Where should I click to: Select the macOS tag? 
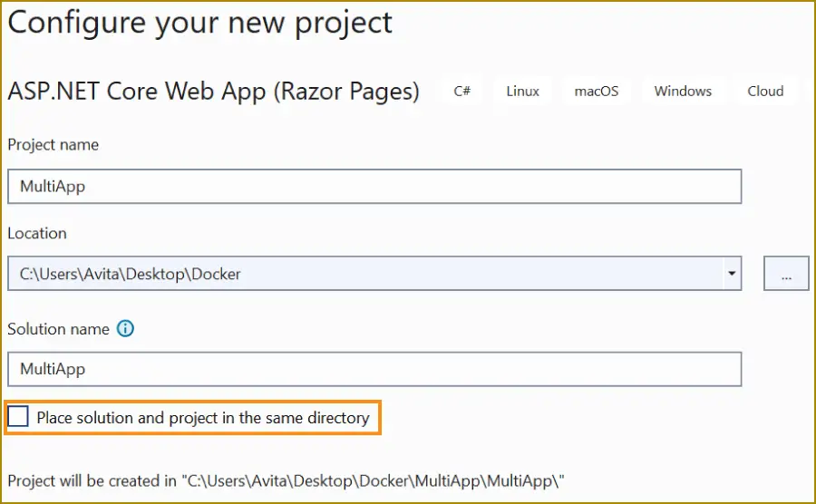tap(597, 91)
